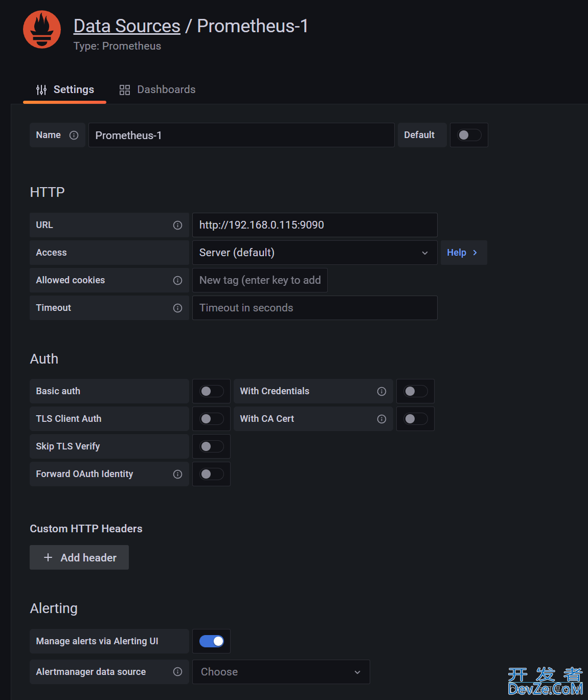Viewport: 588px width, 700px height.
Task: Click the Add header button
Action: pyautogui.click(x=79, y=557)
